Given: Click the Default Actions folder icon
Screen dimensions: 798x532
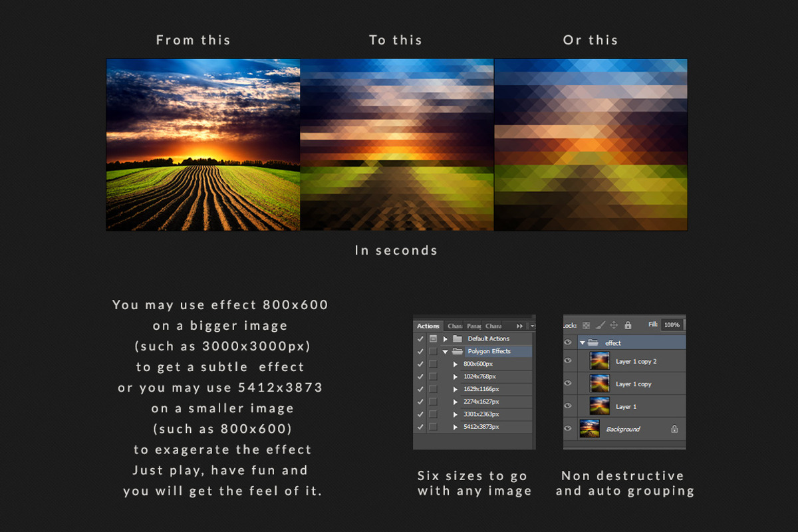Looking at the screenshot, I should point(458,338).
